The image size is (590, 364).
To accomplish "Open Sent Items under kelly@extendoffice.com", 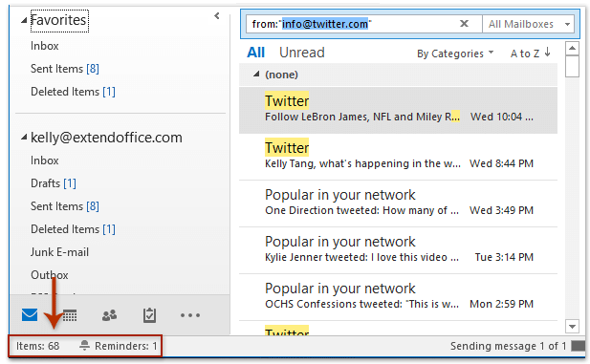I will point(65,206).
